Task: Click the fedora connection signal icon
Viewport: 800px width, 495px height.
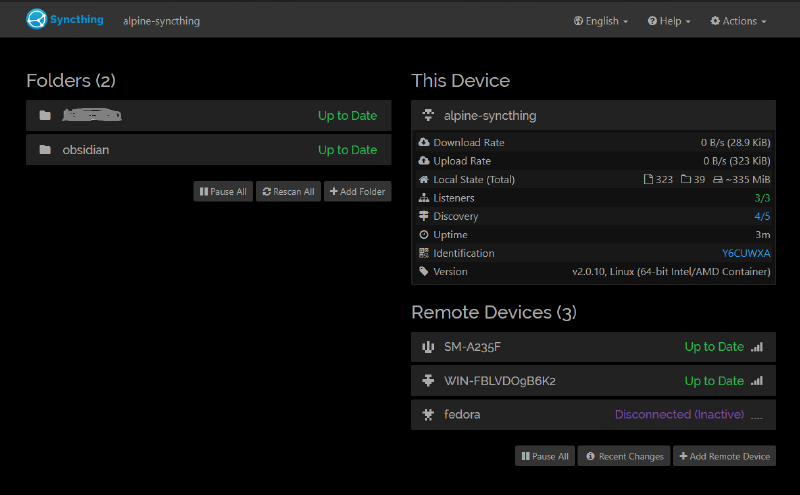Action: pyautogui.click(x=757, y=417)
